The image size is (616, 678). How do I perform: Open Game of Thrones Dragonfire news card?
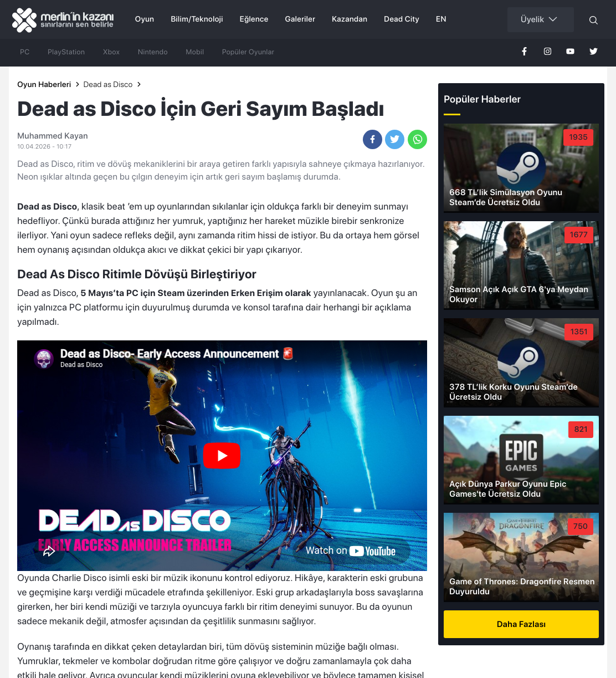(521, 557)
